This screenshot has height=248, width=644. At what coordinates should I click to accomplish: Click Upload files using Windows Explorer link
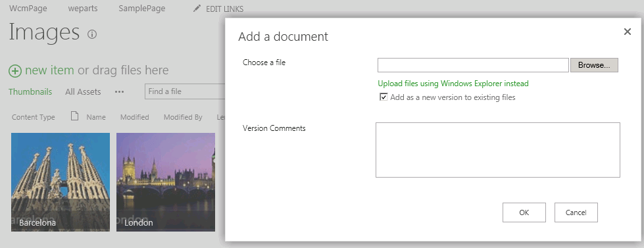tap(453, 84)
